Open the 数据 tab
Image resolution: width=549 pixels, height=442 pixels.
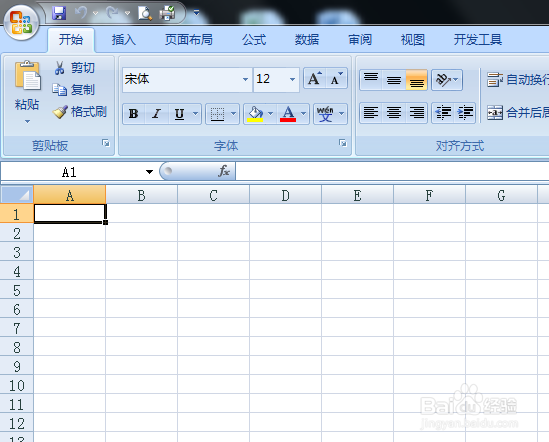coord(307,40)
